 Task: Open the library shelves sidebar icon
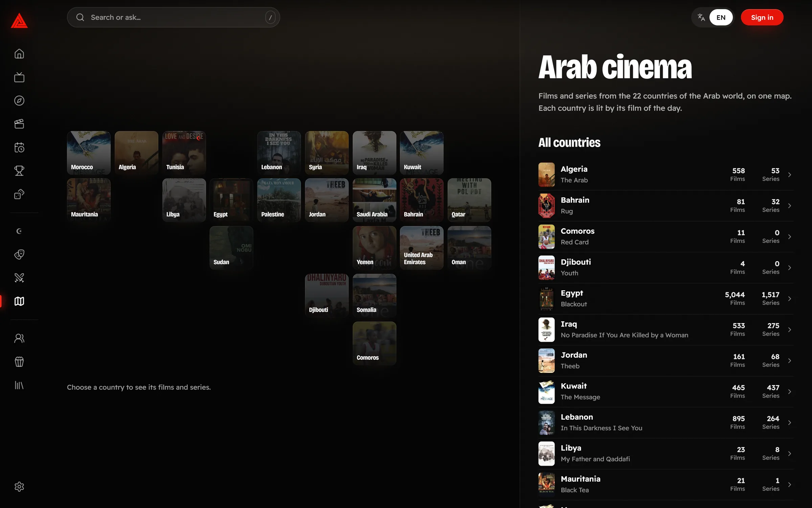pos(19,385)
